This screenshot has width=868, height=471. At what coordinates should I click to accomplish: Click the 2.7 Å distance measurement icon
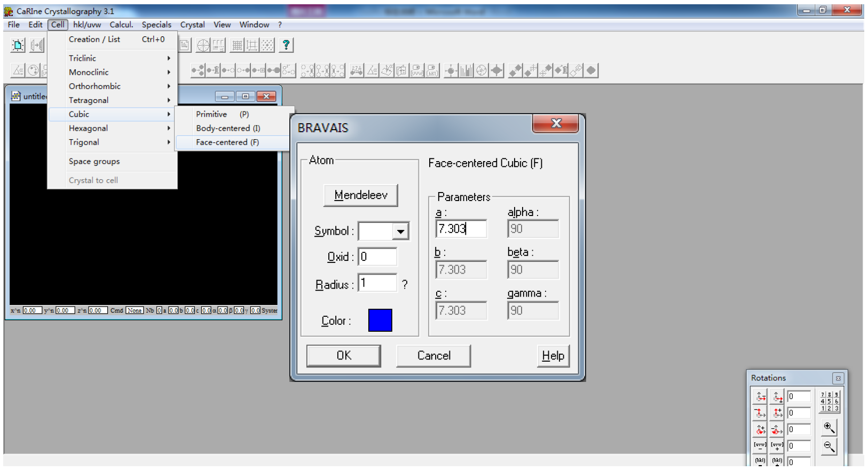[357, 70]
